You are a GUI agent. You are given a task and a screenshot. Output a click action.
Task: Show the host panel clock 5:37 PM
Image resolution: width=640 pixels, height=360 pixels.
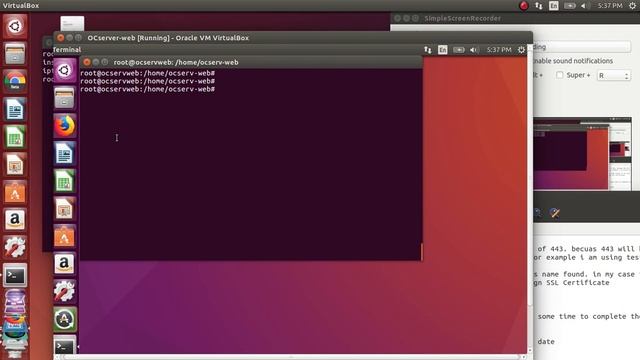click(x=610, y=6)
